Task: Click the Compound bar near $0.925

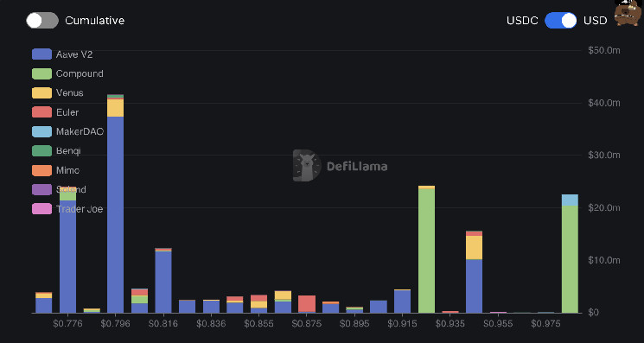Action: 426,251
